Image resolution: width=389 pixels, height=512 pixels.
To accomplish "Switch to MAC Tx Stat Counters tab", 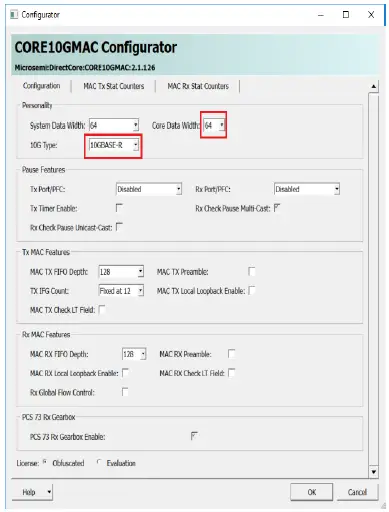I will [x=114, y=86].
